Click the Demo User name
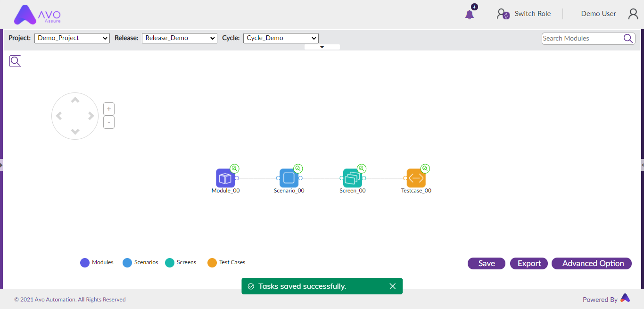 point(599,14)
